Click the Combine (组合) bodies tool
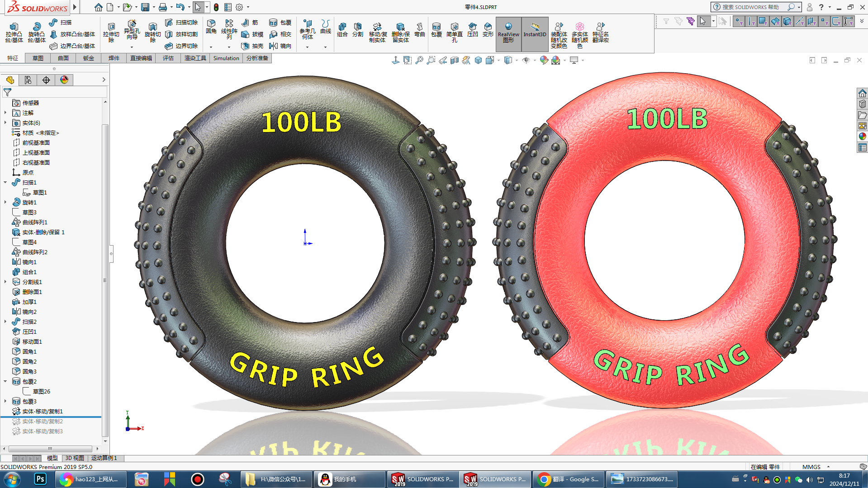Screen dimensions: 868x488 coord(342,30)
